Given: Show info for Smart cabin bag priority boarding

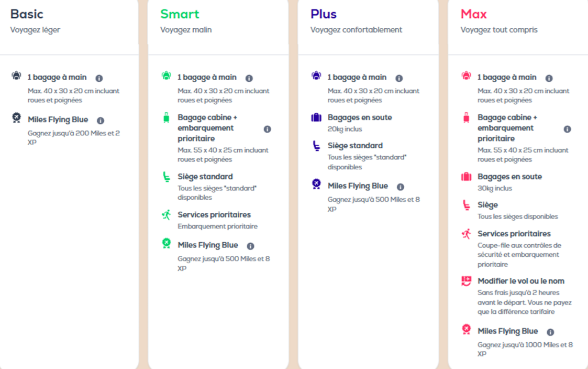Looking at the screenshot, I should click(x=267, y=129).
